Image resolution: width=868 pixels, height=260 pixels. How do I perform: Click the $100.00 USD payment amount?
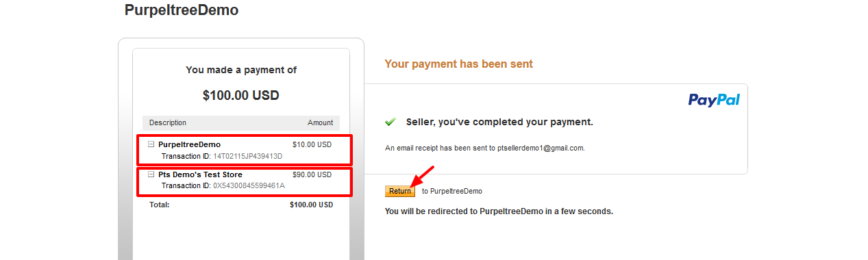coord(241,96)
